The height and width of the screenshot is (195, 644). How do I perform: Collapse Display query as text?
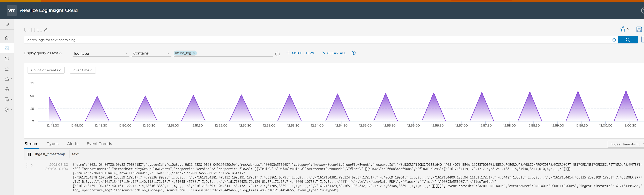coord(43,53)
